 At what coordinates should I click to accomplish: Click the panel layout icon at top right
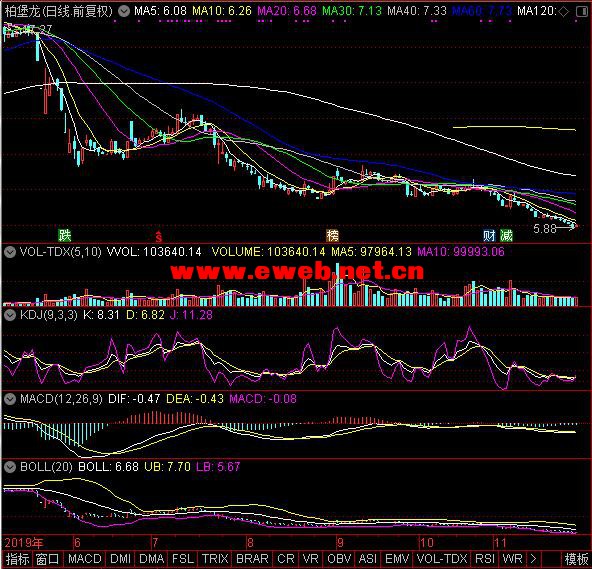pyautogui.click(x=582, y=11)
